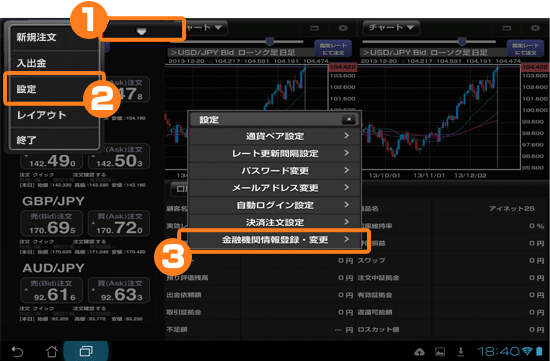This screenshot has height=361, width=550.
Task: Close the 設定 dialog
Action: pos(349,119)
